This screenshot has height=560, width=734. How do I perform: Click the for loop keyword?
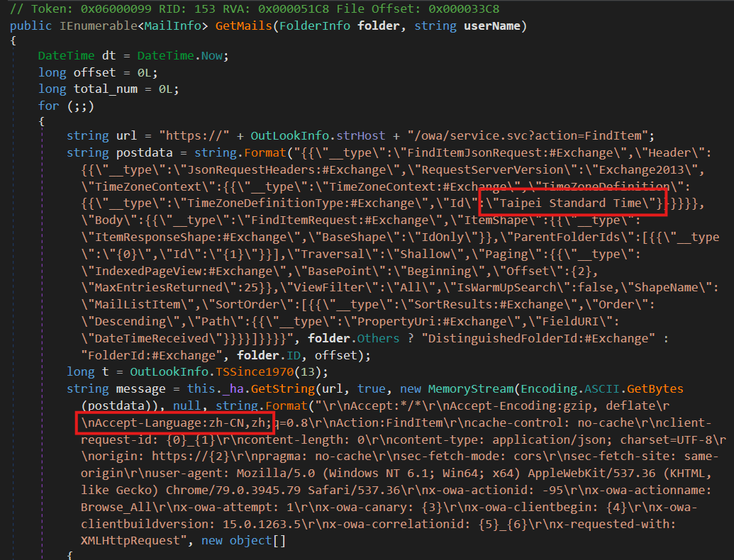[x=49, y=106]
